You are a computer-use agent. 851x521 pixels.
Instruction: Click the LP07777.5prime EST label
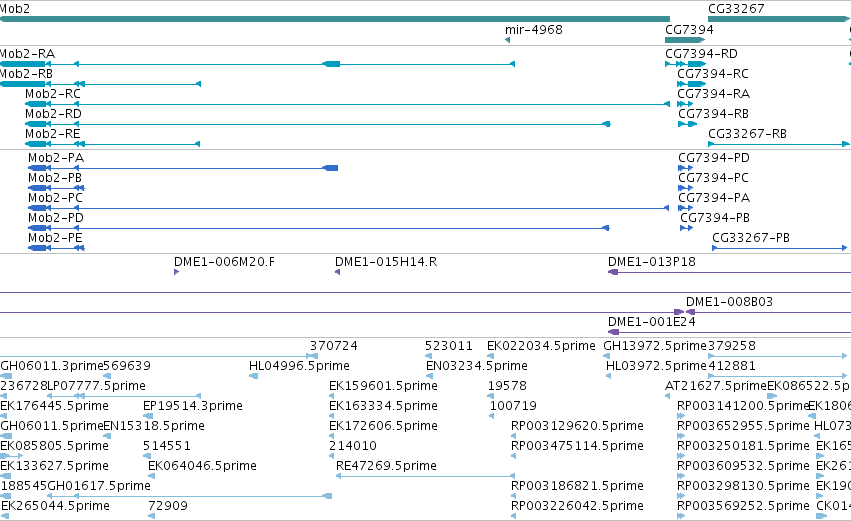click(x=97, y=386)
